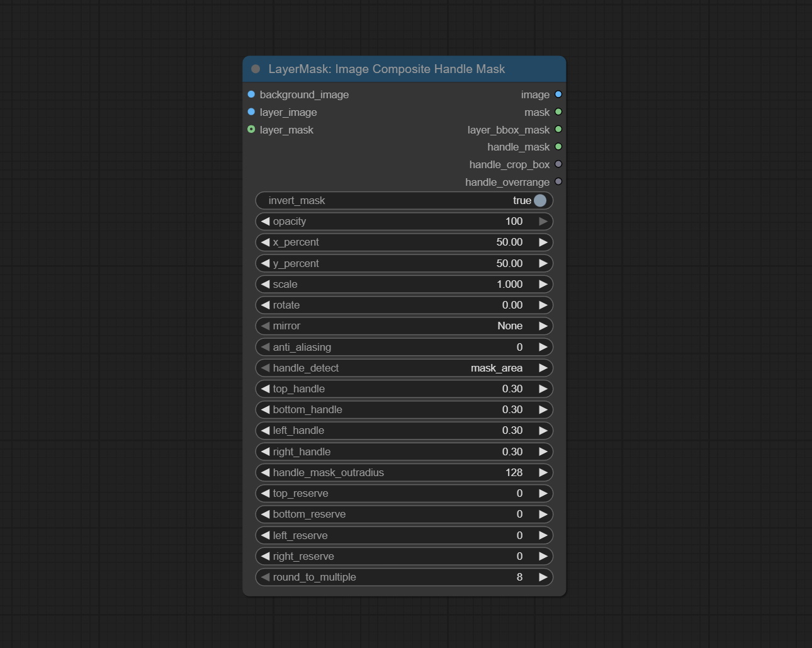The width and height of the screenshot is (812, 648).
Task: Increase handle_mask_outradius with right arrow
Action: [x=543, y=472]
